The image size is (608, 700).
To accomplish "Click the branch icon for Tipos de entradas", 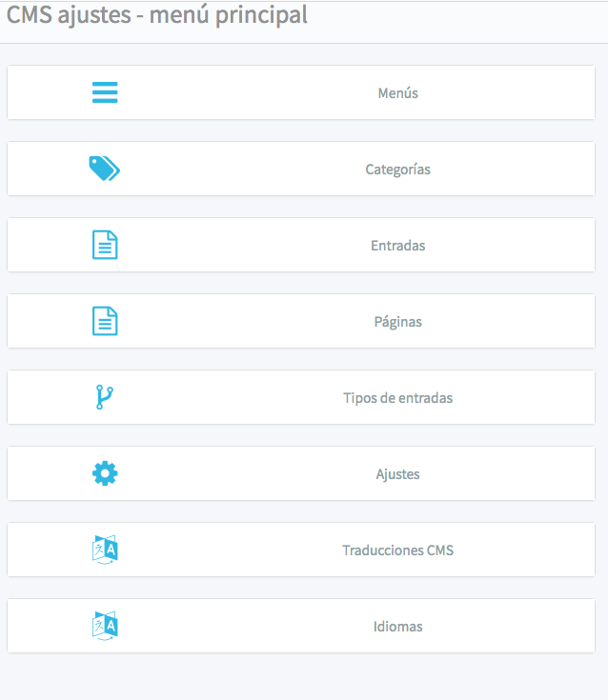I will click(x=105, y=397).
